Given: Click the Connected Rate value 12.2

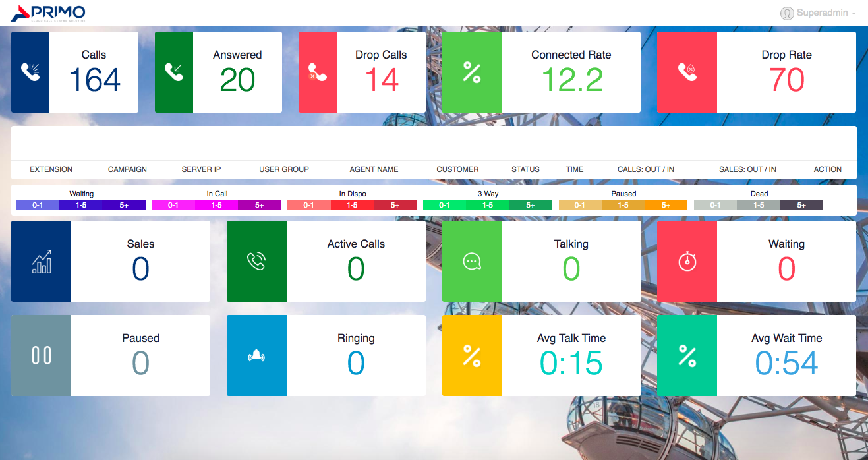Looking at the screenshot, I should (571, 80).
